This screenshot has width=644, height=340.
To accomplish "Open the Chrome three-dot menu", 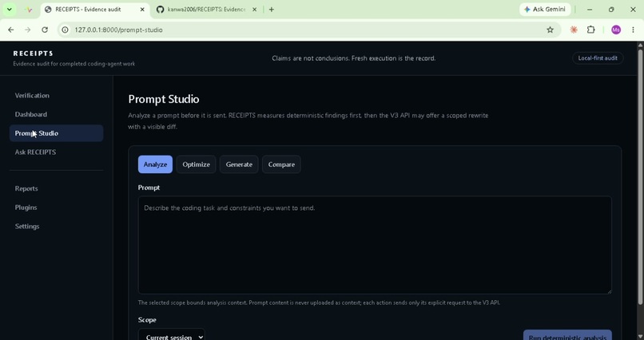I will click(x=633, y=30).
